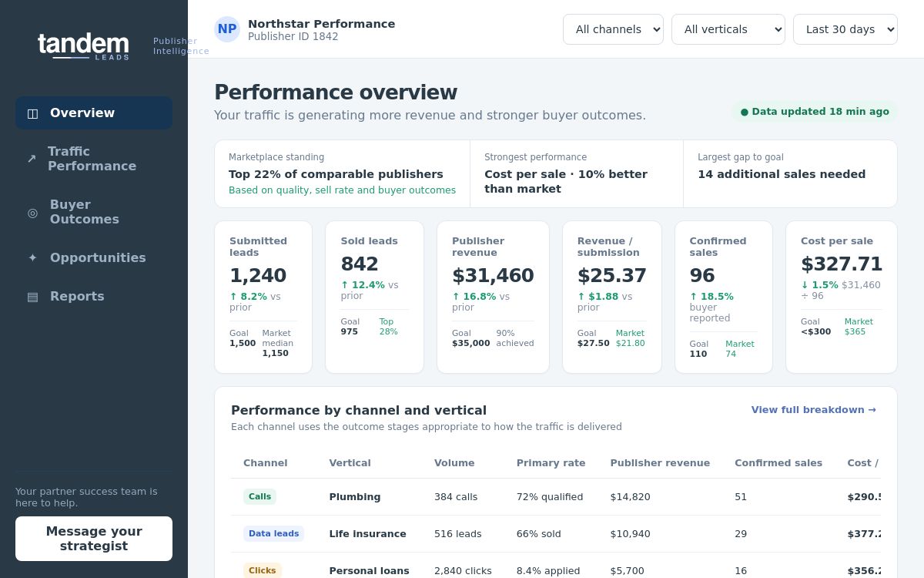Click Top 22% of comparable publishers text
Image resolution: width=924 pixels, height=578 pixels.
click(336, 174)
